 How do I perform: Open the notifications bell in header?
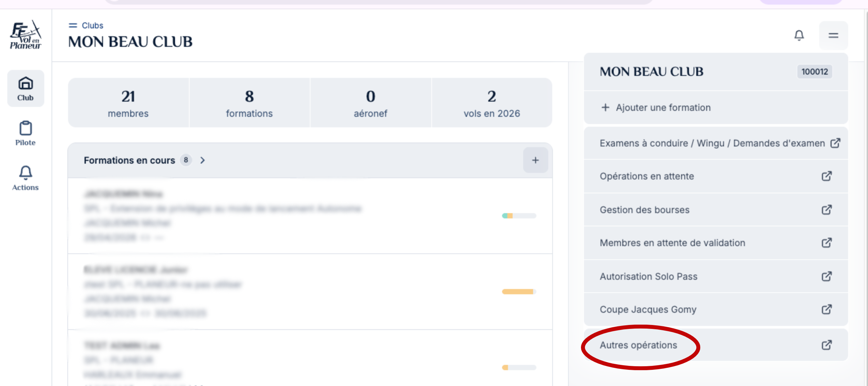coord(799,35)
